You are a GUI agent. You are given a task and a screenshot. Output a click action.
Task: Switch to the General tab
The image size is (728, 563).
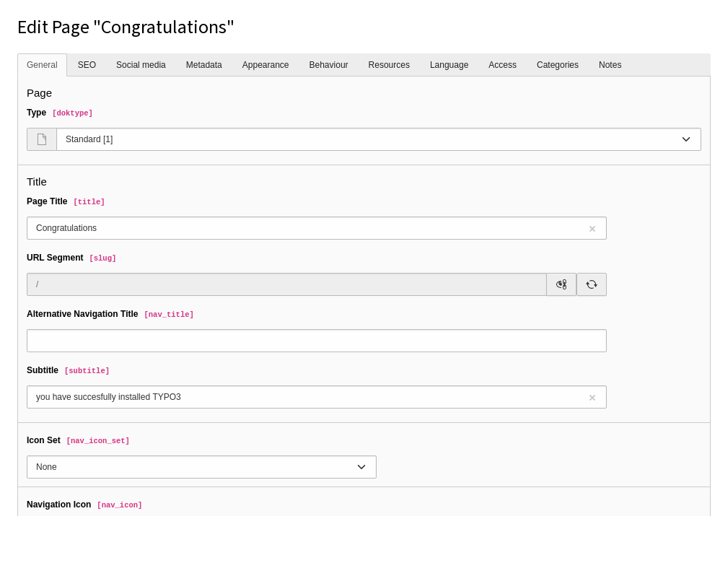point(43,65)
